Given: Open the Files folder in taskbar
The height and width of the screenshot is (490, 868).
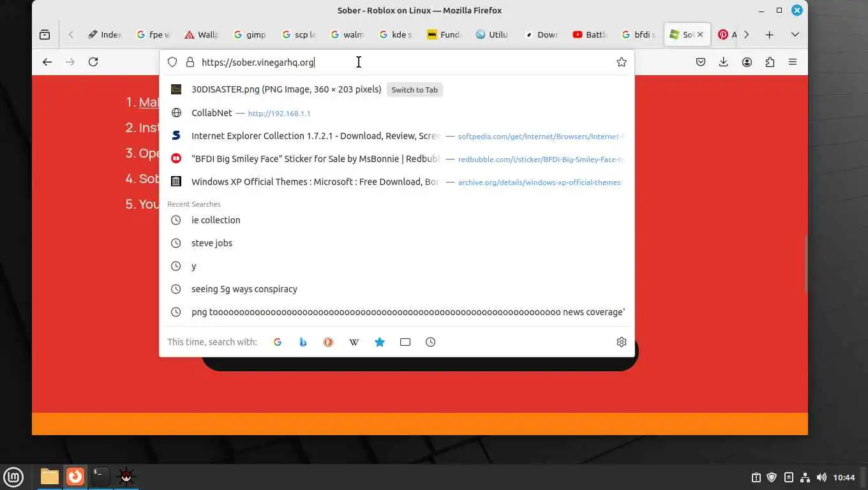Looking at the screenshot, I should tap(50, 477).
